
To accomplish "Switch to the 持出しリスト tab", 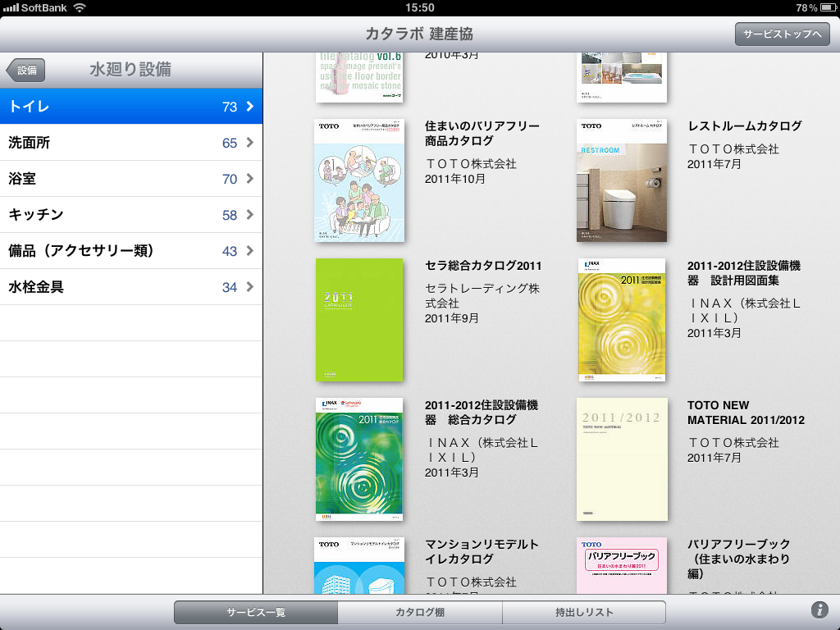I will click(x=584, y=612).
